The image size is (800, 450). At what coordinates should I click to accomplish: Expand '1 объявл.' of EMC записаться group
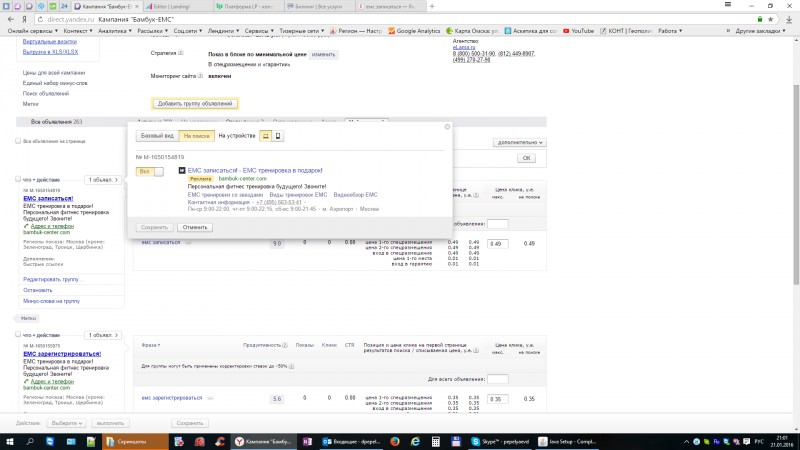pyautogui.click(x=103, y=180)
